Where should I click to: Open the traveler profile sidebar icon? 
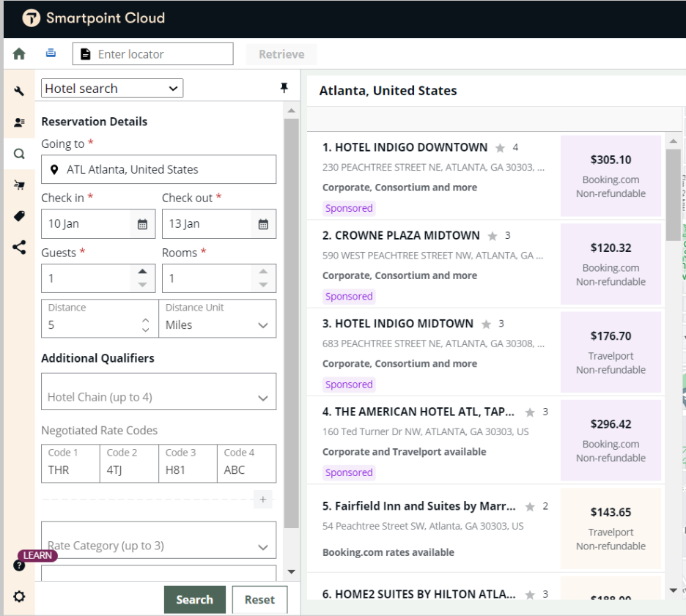(x=19, y=122)
